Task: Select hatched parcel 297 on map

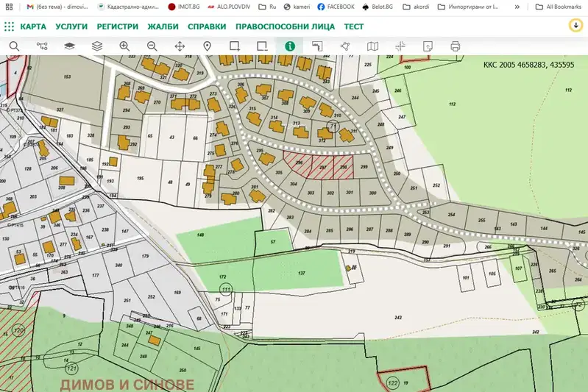Action: 322,168
